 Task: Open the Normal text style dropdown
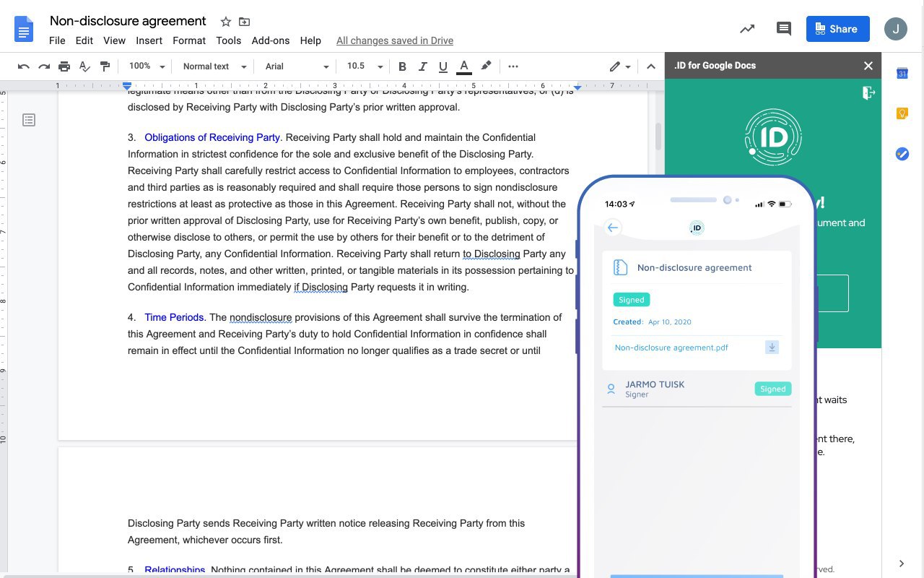point(214,66)
